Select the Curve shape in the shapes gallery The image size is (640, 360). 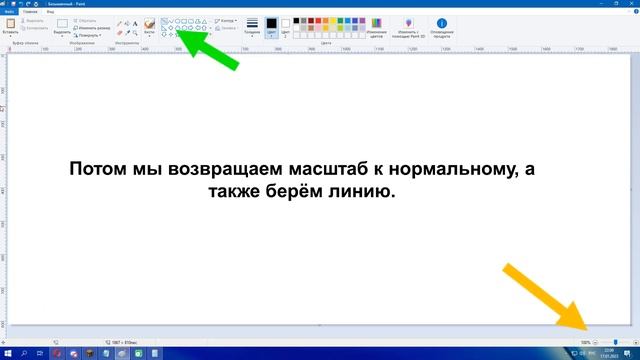pos(171,21)
